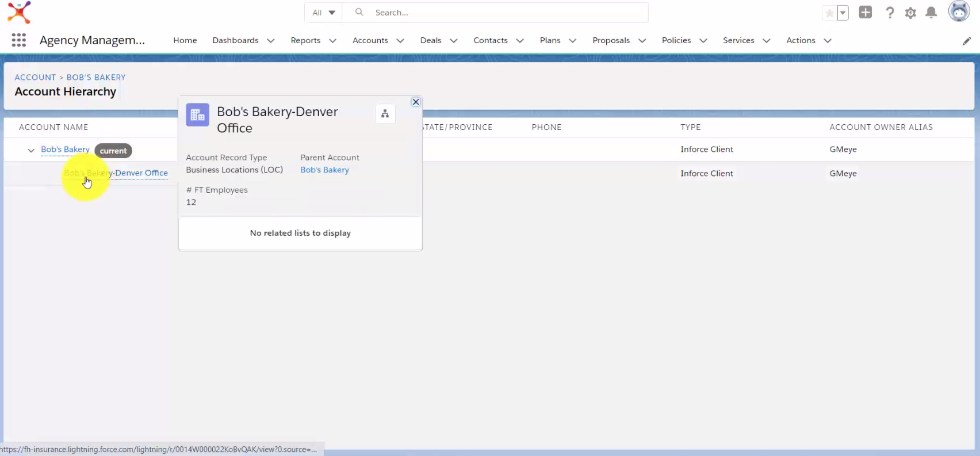Click the # FT Employees value 12

tap(191, 202)
